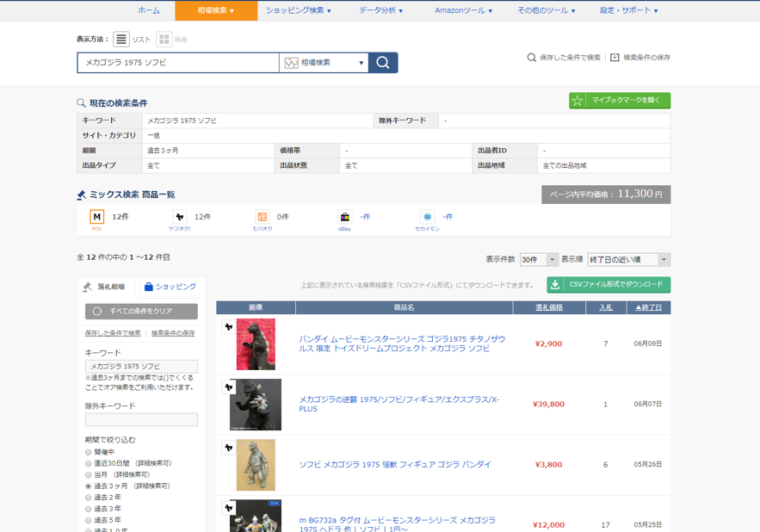Click the gavel icon on 落札相場 tab
Viewport: 760px width, 532px height.
[x=87, y=287]
